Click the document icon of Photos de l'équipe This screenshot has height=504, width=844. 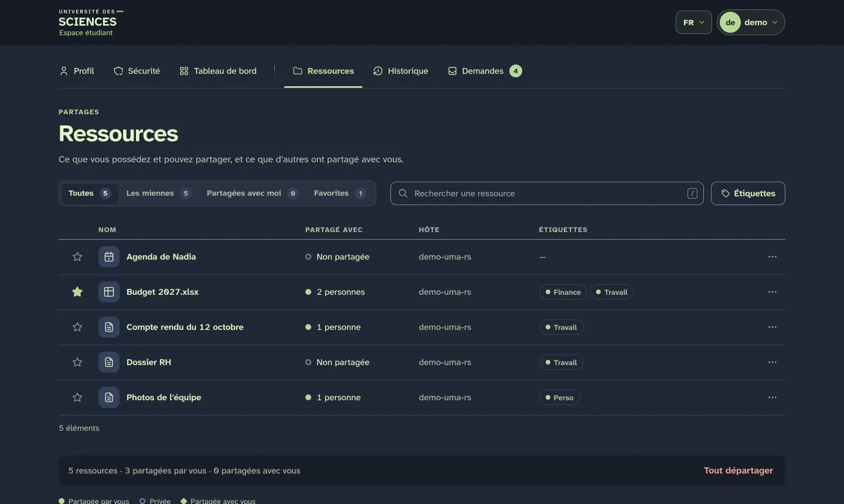pos(109,397)
